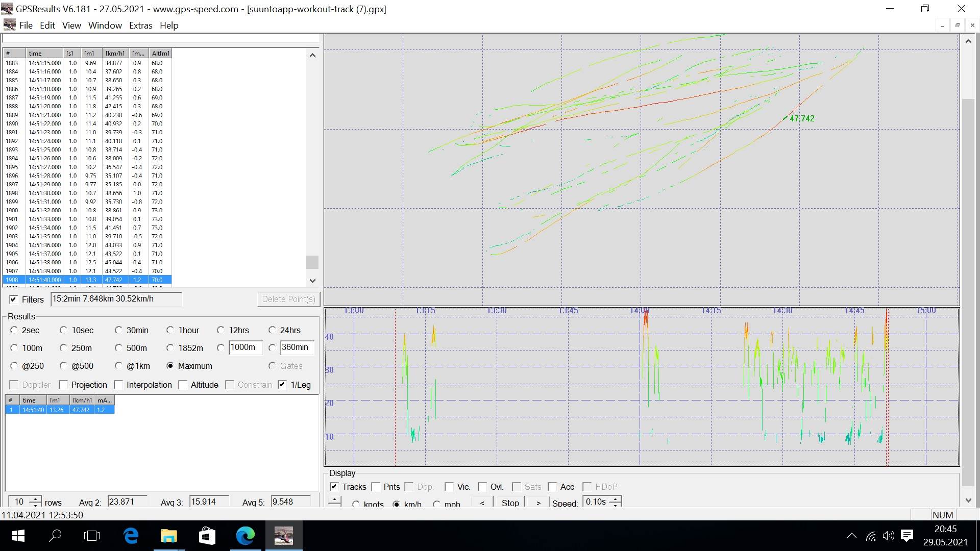Toggle the Altitude checkbox

tap(183, 385)
